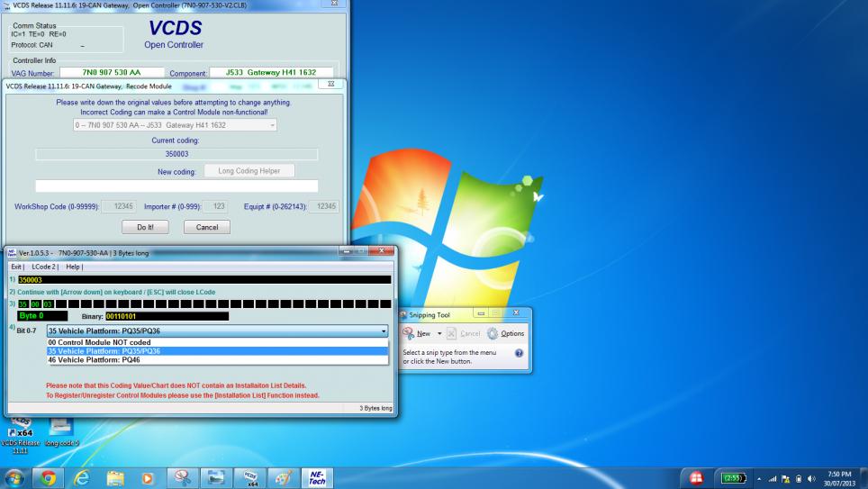Click the coding value field showing 350003 in LCode
The image size is (868, 489).
click(204, 280)
